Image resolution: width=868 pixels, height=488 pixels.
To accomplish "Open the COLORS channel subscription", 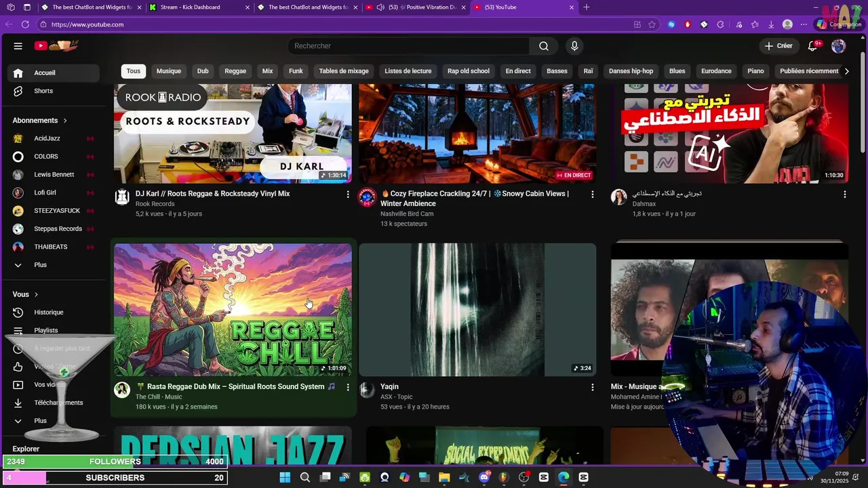I will pyautogui.click(x=54, y=157).
